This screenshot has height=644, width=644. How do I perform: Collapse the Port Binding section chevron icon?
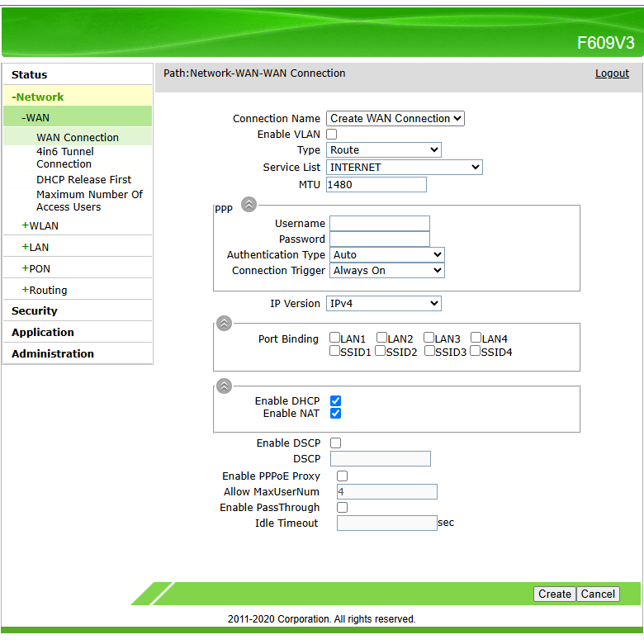point(224,324)
